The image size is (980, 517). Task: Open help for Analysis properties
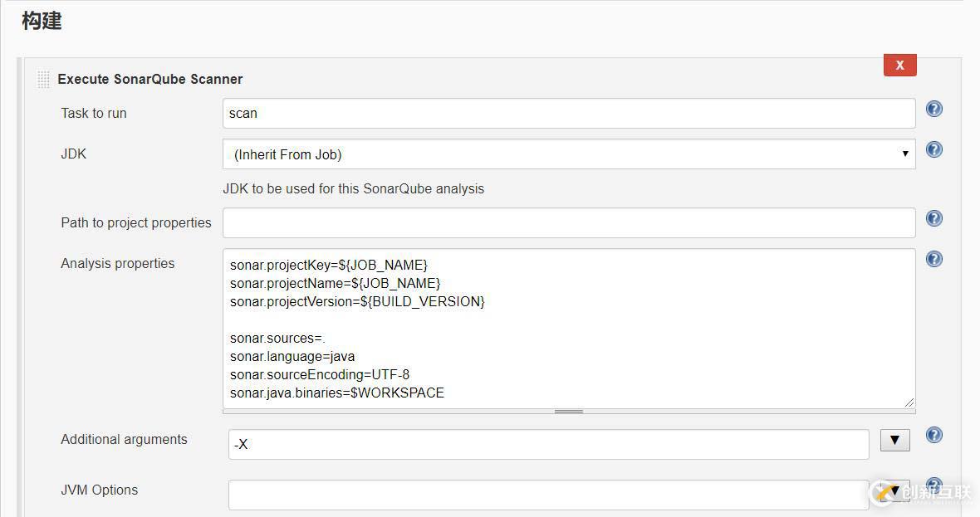[x=934, y=259]
